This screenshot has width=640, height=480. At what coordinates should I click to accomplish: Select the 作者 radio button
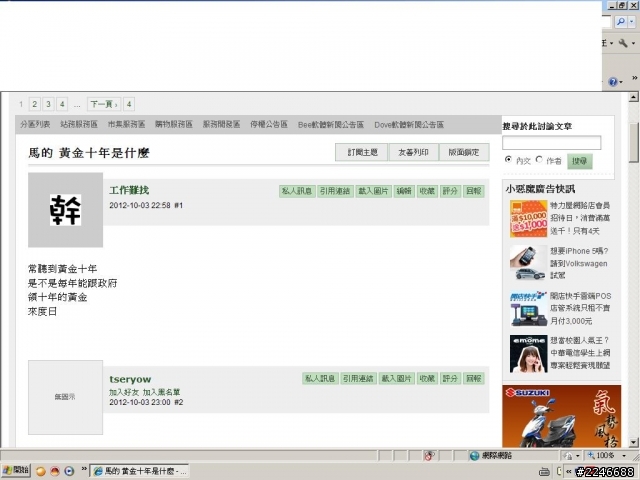[x=539, y=160]
